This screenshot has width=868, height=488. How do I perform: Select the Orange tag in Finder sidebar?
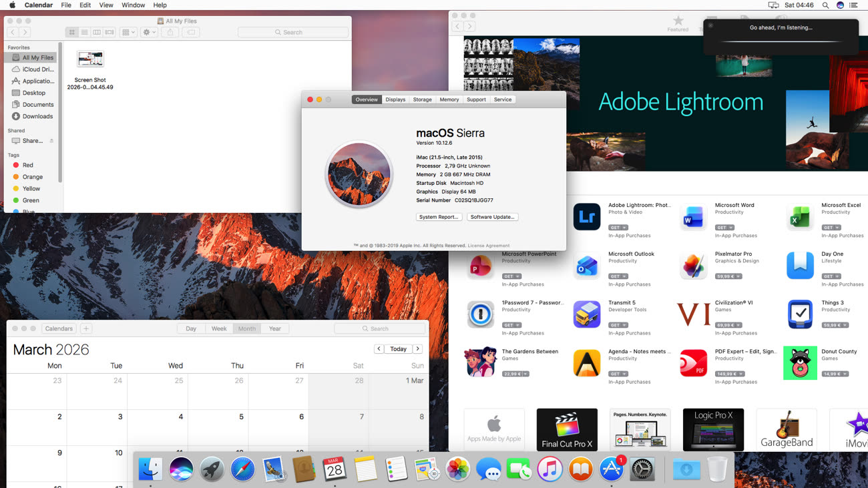pos(32,177)
